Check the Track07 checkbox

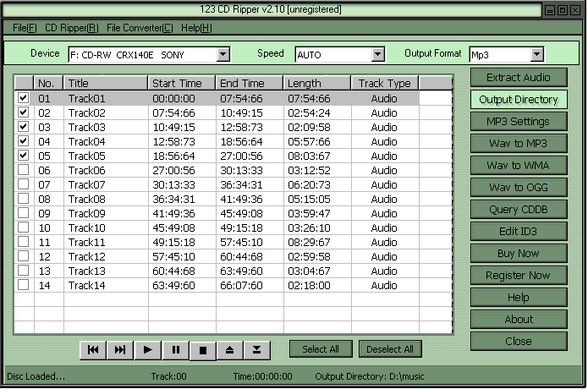click(23, 184)
